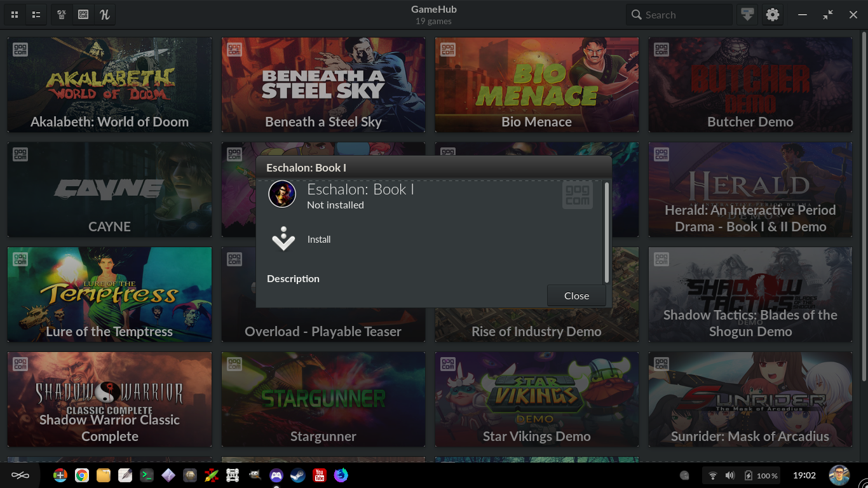Open Akalabeth: World of Doom card
Screen dimensions: 868x488
coord(109,85)
